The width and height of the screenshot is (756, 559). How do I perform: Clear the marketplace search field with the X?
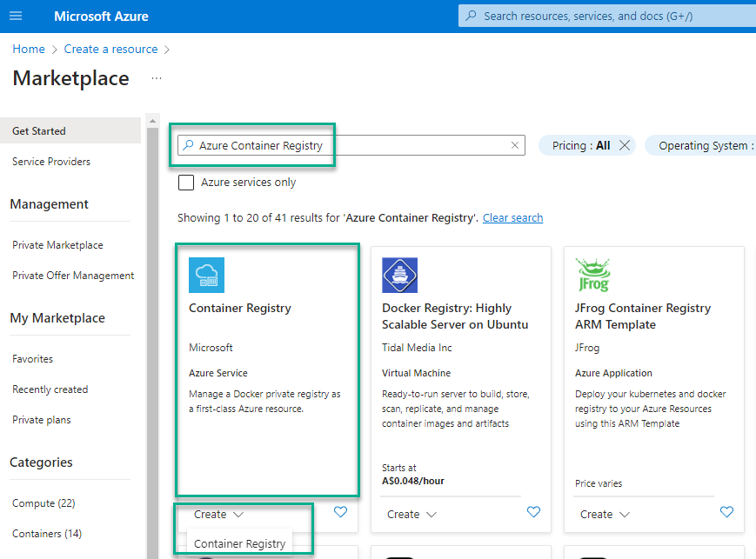coord(514,145)
